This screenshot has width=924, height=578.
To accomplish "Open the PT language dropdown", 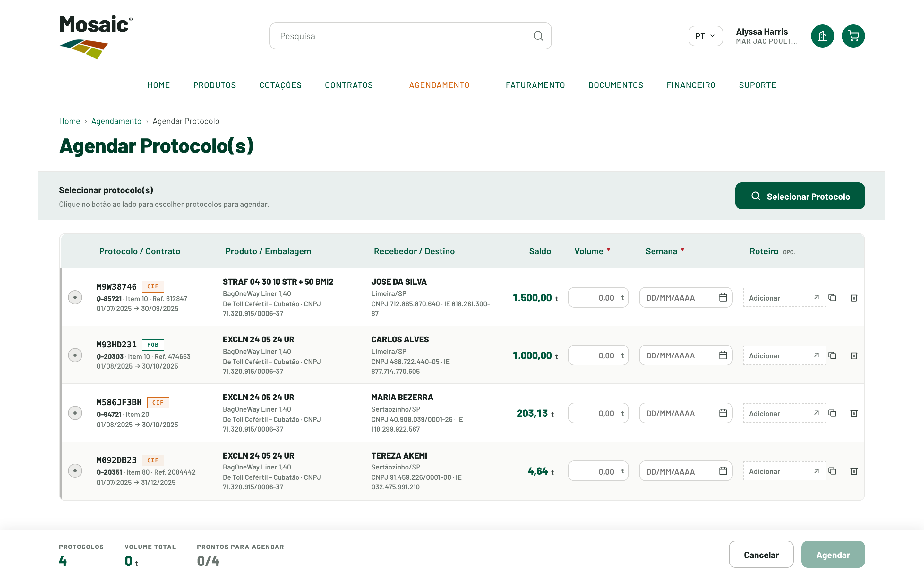I will coord(705,36).
